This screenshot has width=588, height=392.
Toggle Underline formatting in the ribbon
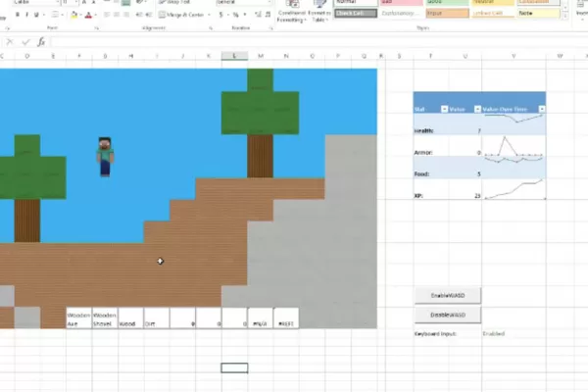pos(36,15)
